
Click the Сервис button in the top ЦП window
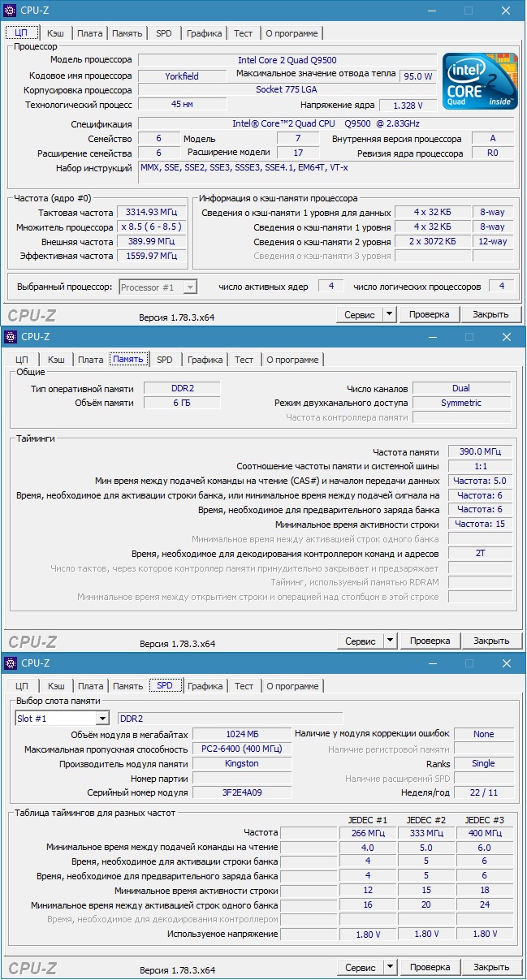coord(360,314)
